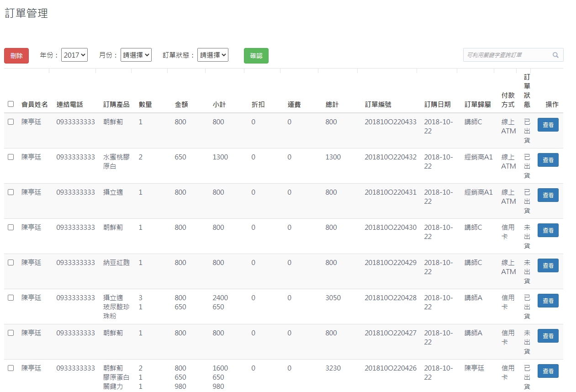Click the red 刪除 delete button
The height and width of the screenshot is (392, 576).
pyautogui.click(x=16, y=56)
